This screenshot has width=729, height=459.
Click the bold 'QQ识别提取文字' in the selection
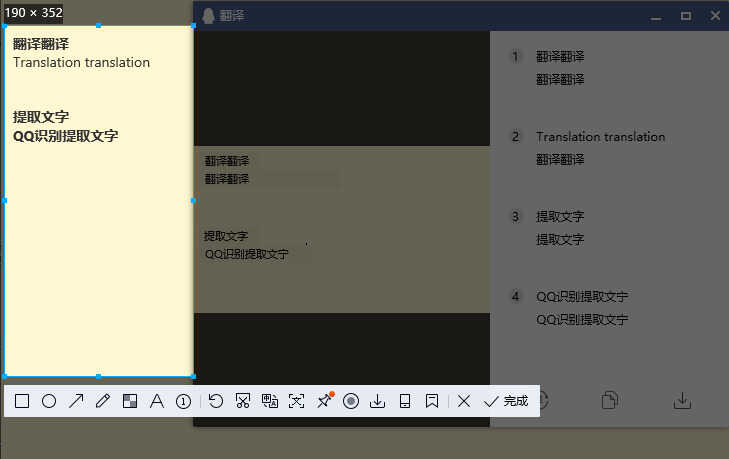click(66, 136)
